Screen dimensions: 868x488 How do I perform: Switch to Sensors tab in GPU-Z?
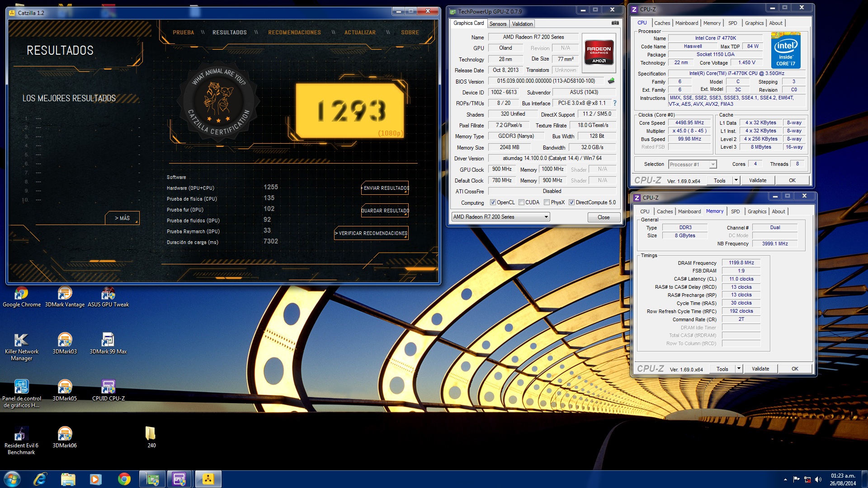(498, 24)
